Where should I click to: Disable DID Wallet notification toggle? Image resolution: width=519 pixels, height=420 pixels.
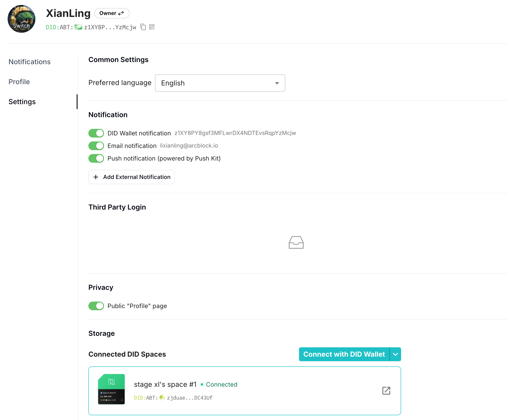click(x=96, y=133)
